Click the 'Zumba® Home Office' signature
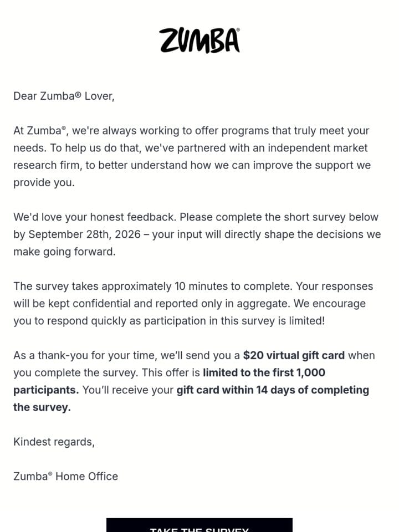The height and width of the screenshot is (532, 399). (65, 477)
